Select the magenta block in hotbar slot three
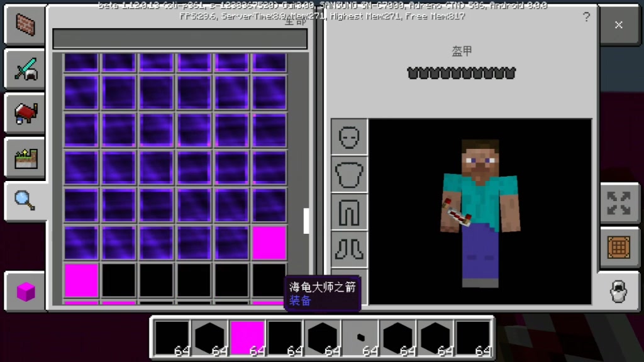Viewport: 644px width, 362px height. (x=247, y=337)
